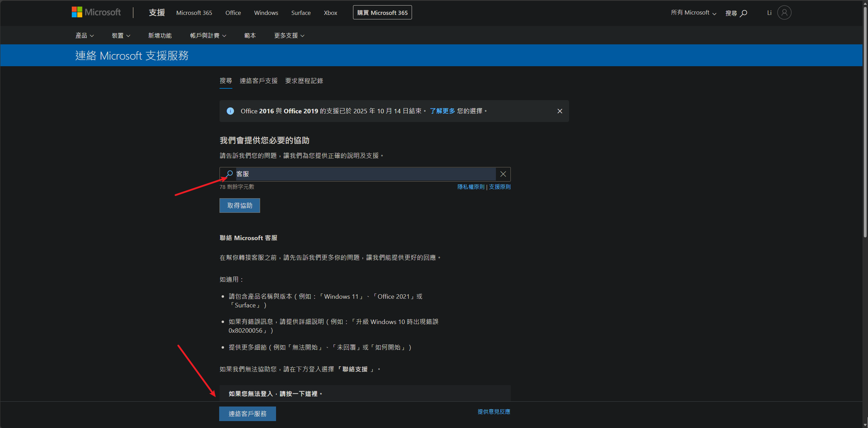868x428 pixels.
Task: Switch to the 連絡客戶支援 tab
Action: pyautogui.click(x=259, y=81)
